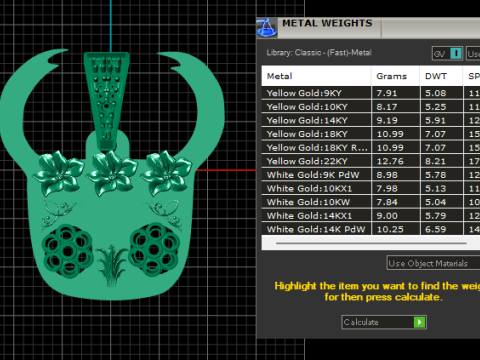Select the left ring cluster ornament
Image resolution: width=480 pixels, height=360 pixels.
tap(68, 251)
